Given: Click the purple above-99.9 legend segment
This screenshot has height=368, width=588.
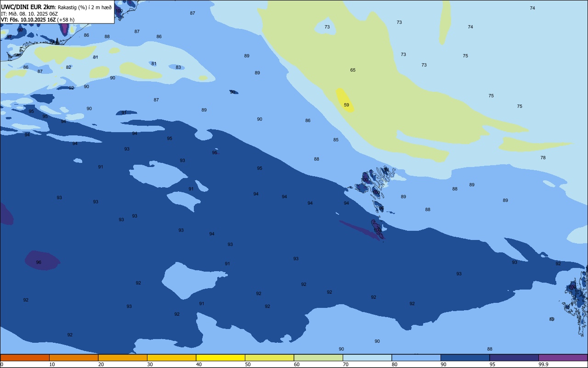Looking at the screenshot, I should pyautogui.click(x=563, y=357).
